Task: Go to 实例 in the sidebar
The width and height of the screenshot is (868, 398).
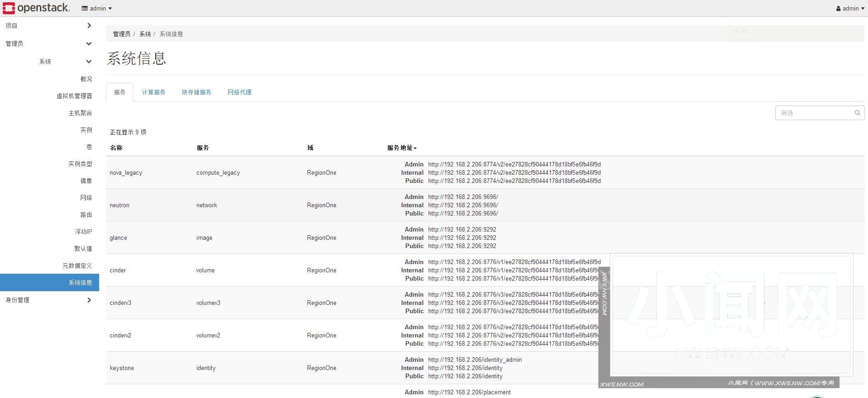Action: click(x=86, y=130)
